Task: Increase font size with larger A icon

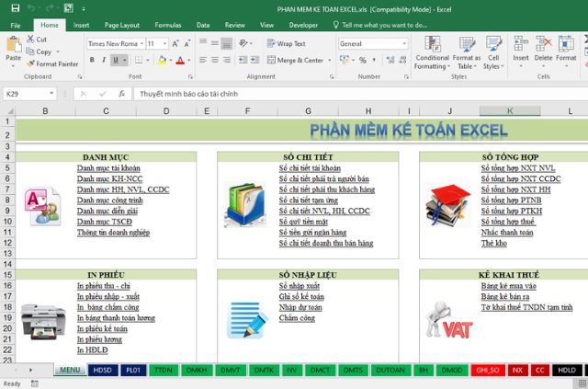Action: (175, 44)
